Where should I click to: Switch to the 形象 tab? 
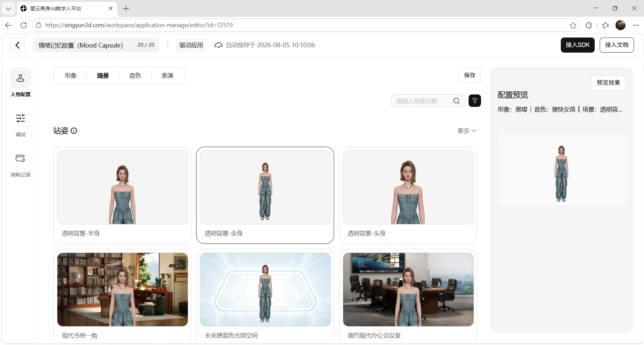pos(71,76)
